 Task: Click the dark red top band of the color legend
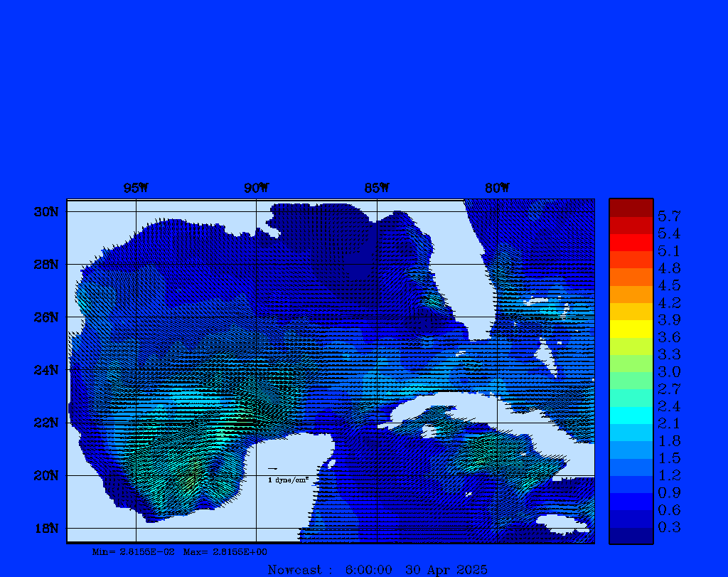coord(631,208)
